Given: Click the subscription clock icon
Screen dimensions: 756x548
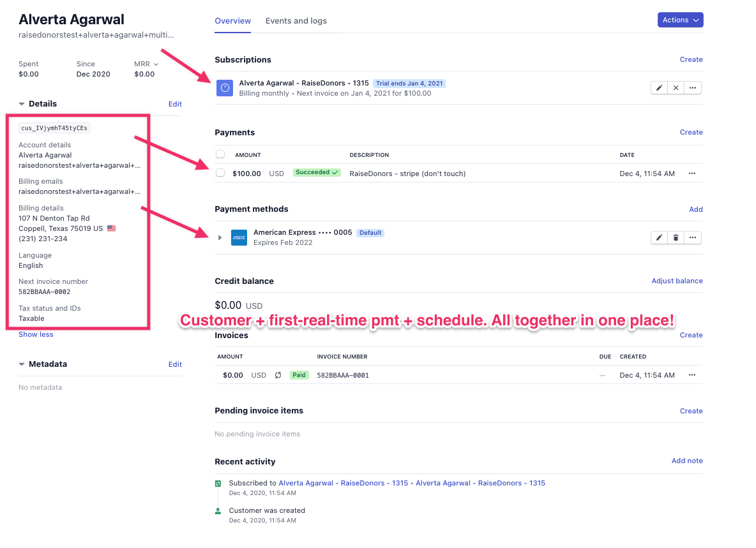Looking at the screenshot, I should tap(225, 88).
